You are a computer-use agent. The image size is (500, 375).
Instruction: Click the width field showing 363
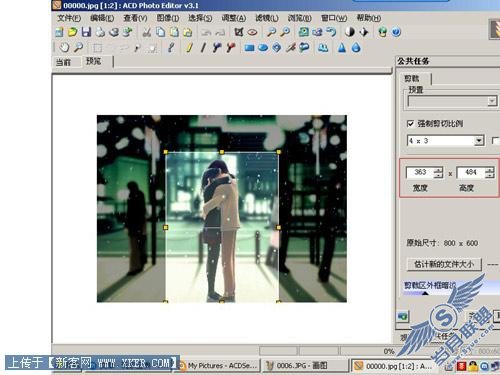[420, 172]
